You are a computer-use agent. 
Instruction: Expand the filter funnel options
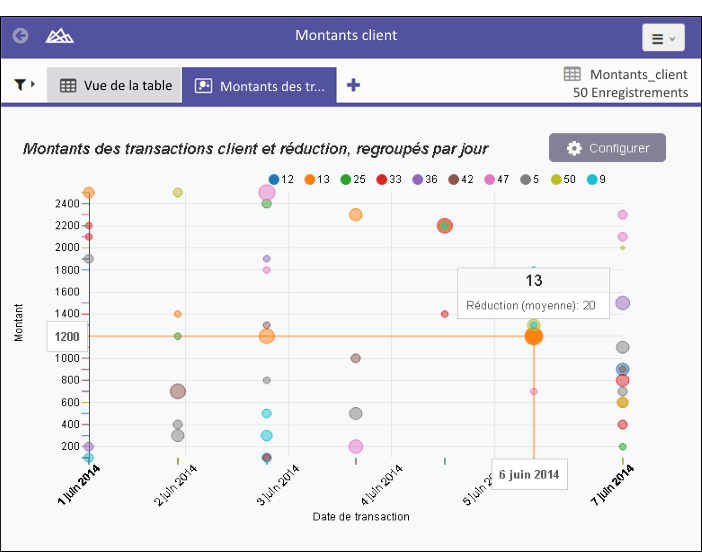click(24, 85)
